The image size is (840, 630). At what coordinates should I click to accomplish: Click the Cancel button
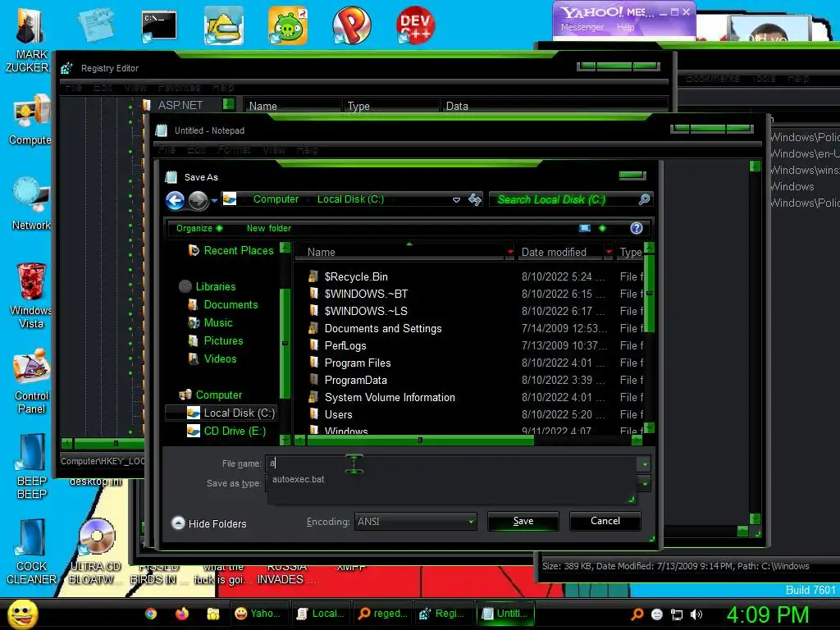pos(605,521)
